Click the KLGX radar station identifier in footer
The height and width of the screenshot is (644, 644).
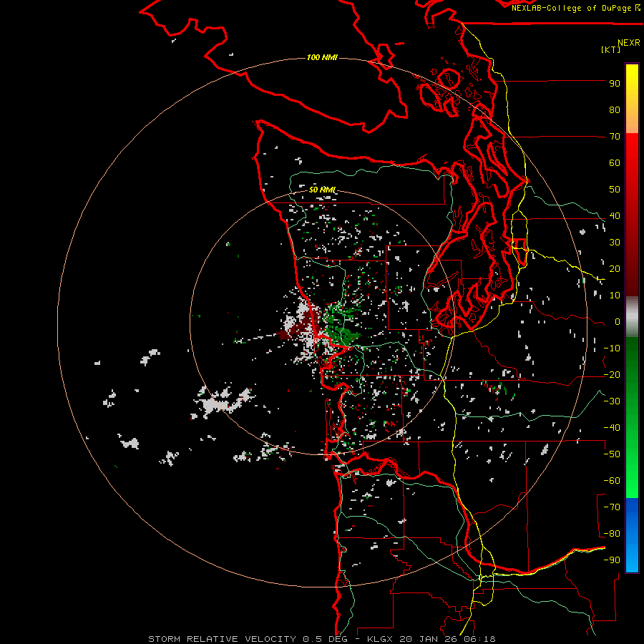click(381, 639)
